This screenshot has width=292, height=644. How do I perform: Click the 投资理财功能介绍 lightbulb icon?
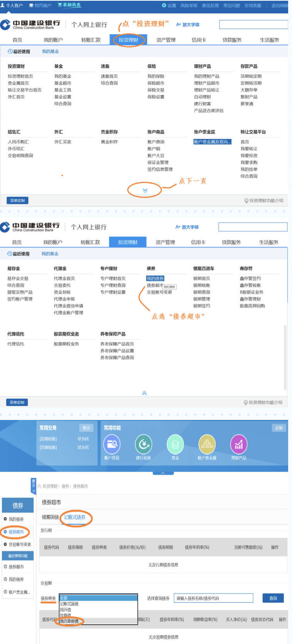click(247, 201)
